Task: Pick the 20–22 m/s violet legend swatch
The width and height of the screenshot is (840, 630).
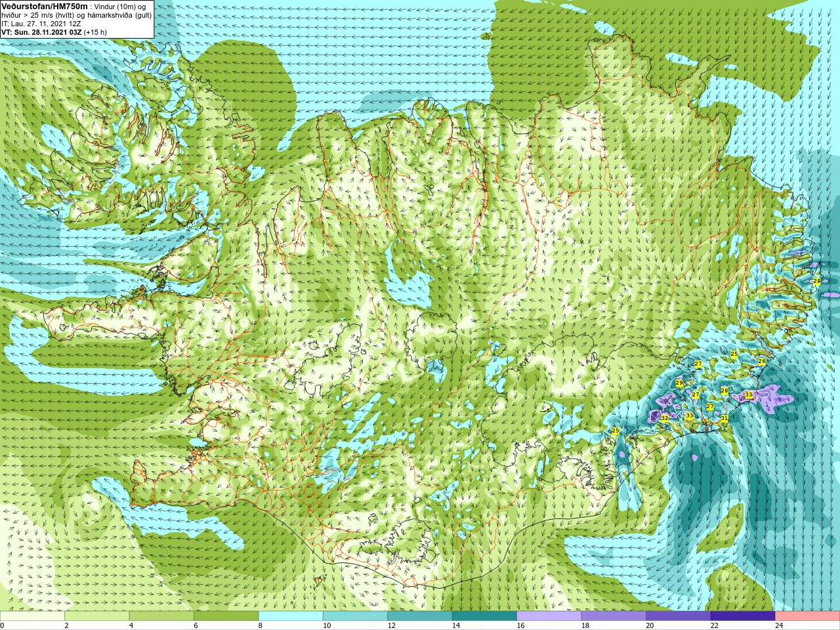Action: click(x=679, y=616)
